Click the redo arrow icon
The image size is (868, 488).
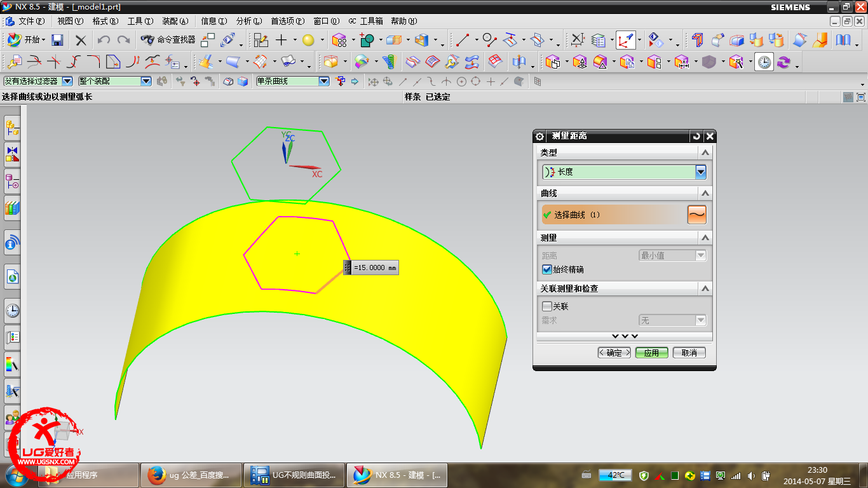123,40
